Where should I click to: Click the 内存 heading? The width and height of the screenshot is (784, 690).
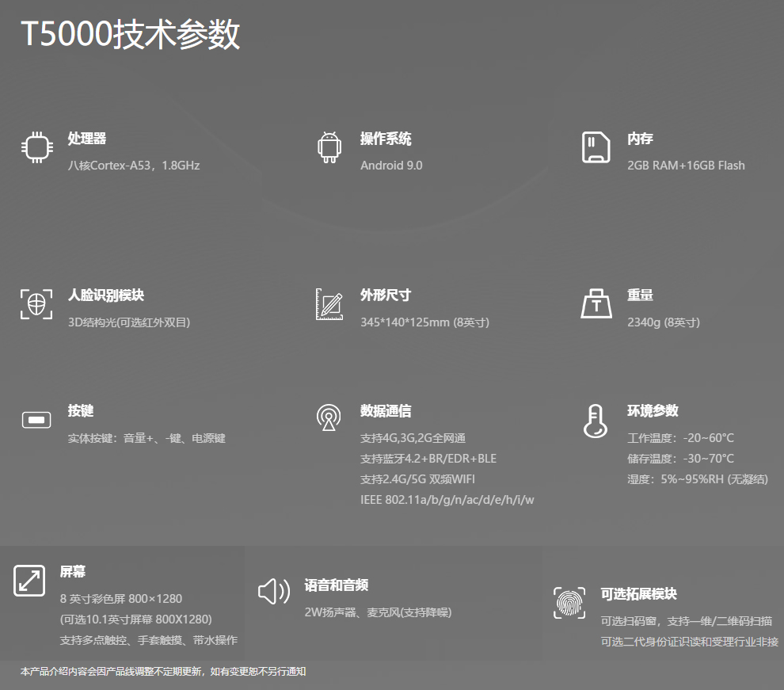pos(640,139)
